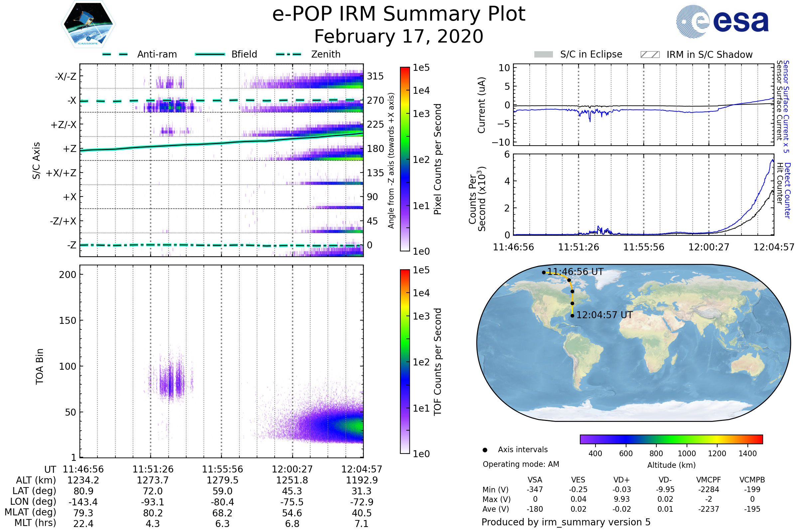This screenshot has width=798, height=532.
Task: Click the Pixel Counts per Second colorbar
Action: click(x=405, y=159)
